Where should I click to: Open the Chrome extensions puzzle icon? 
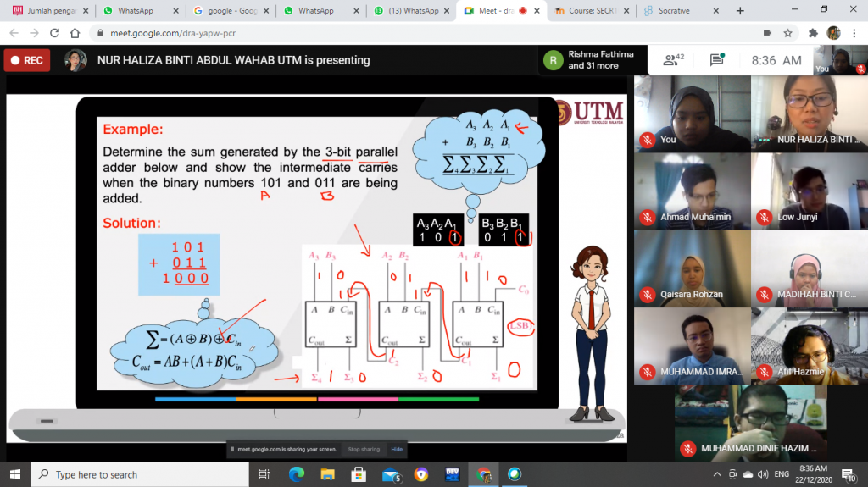814,33
